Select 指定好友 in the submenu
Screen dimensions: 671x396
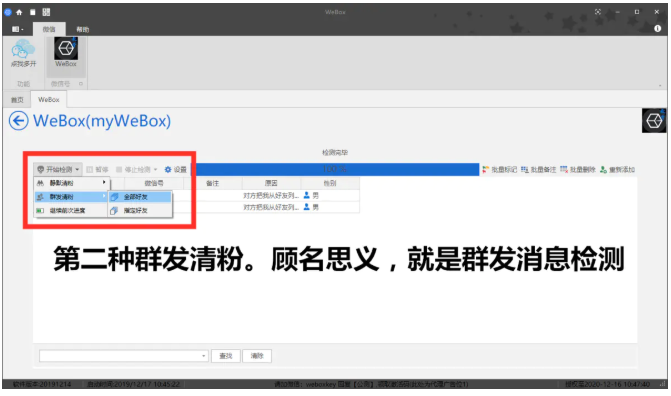click(x=140, y=211)
